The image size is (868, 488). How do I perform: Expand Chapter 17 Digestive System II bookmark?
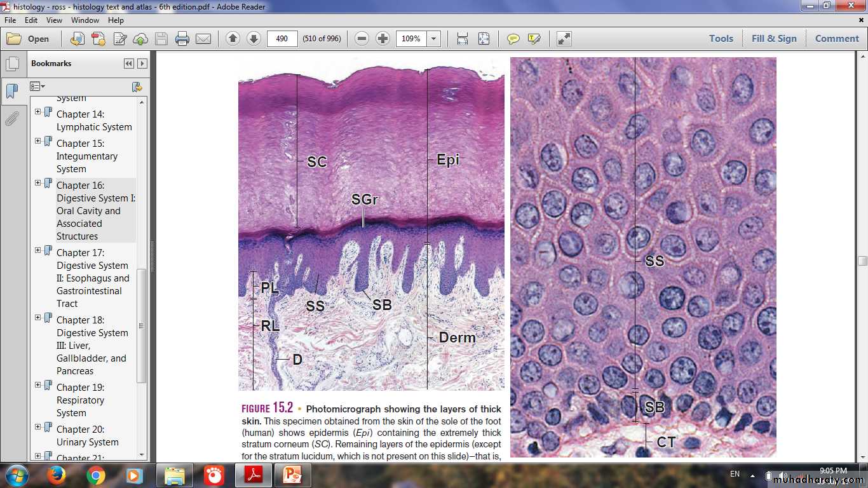(x=37, y=250)
